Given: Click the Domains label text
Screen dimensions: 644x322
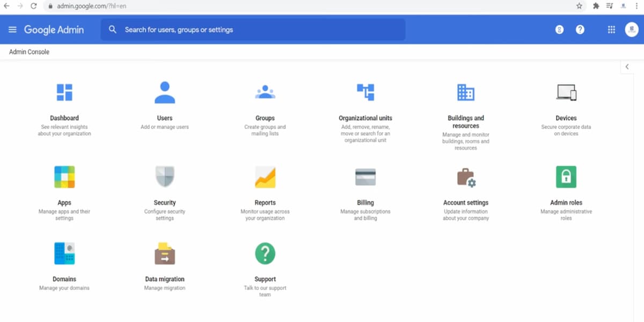Looking at the screenshot, I should pyautogui.click(x=64, y=279).
